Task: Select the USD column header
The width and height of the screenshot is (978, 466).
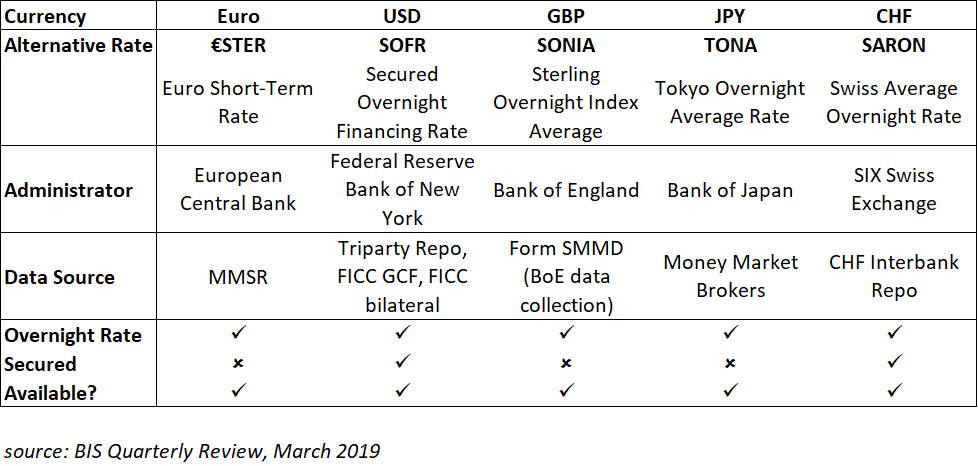Action: (x=402, y=17)
